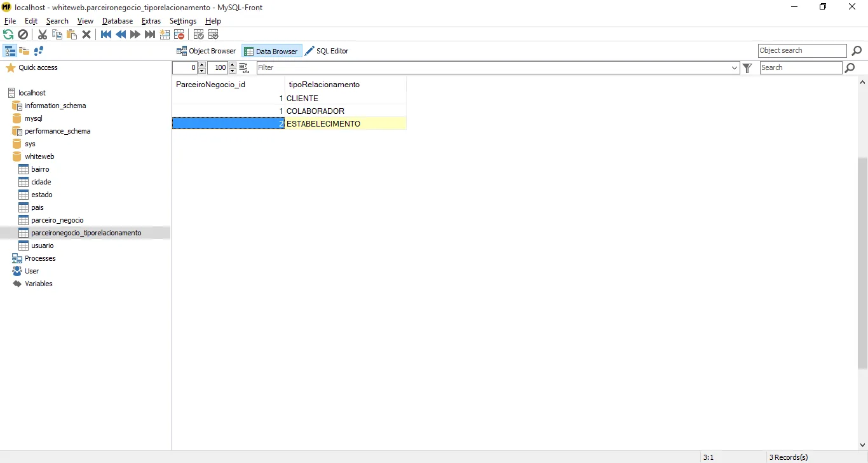Viewport: 868px width, 463px height.
Task: Switch to the Data Browser tab
Action: tap(271, 51)
